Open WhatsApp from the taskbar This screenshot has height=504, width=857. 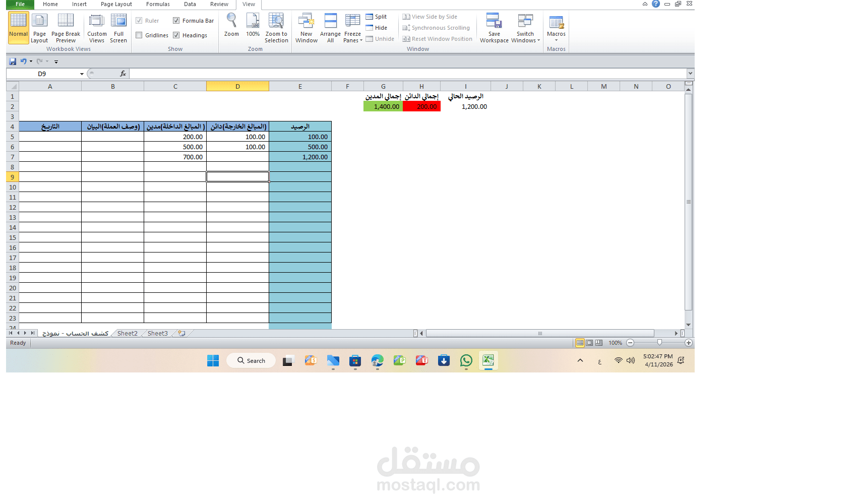click(x=465, y=361)
